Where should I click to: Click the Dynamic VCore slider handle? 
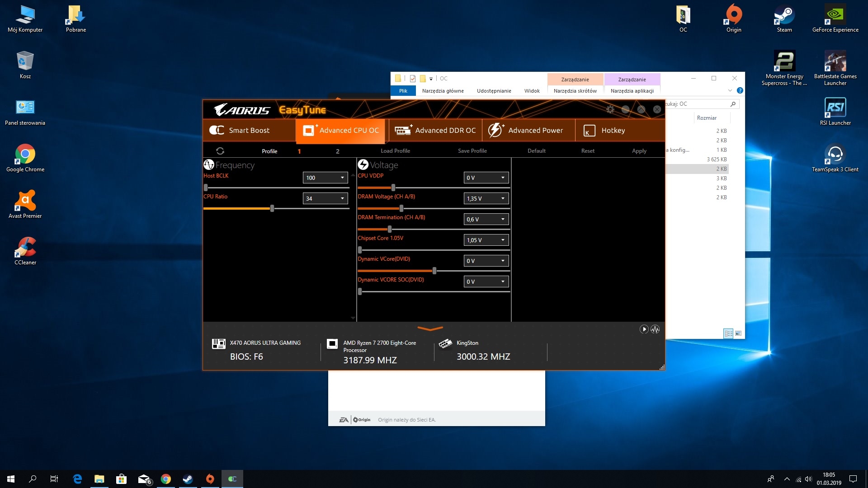[x=434, y=271]
